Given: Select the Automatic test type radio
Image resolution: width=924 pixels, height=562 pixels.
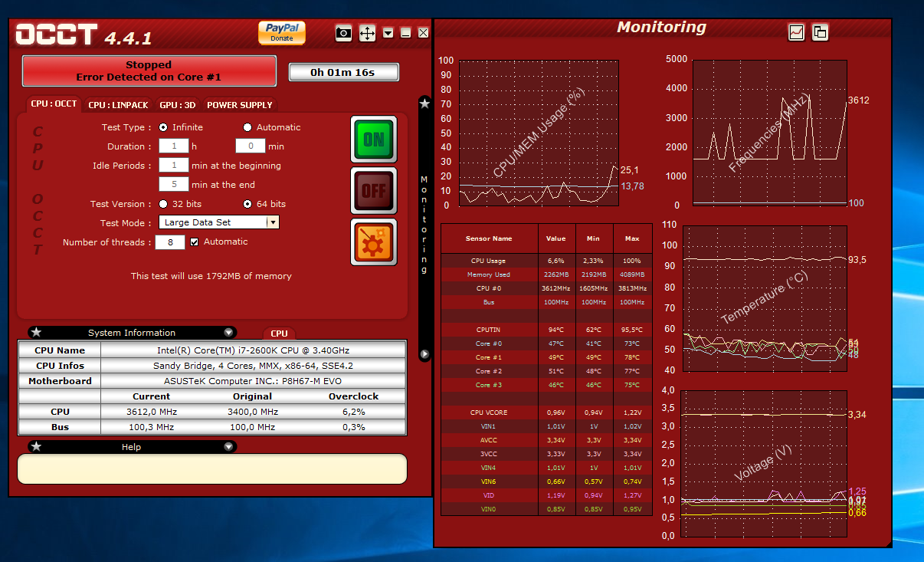Looking at the screenshot, I should [x=247, y=127].
